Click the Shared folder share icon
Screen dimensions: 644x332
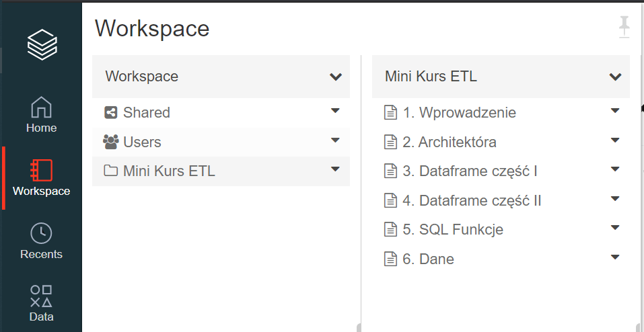tap(111, 113)
